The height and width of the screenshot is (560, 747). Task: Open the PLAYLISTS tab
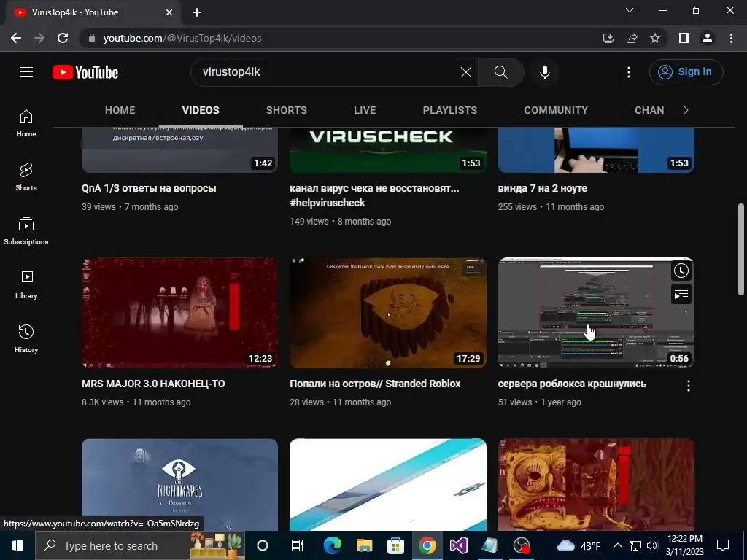coord(449,110)
